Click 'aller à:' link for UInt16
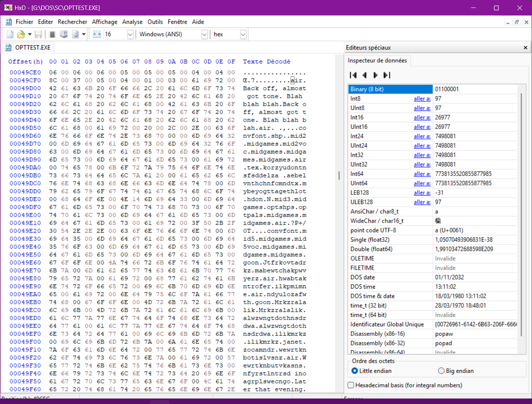 coord(422,127)
